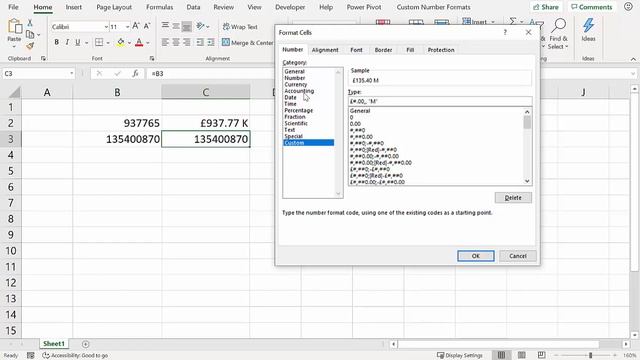Open Find & Select magnifier icon
Screen dimensions: 640x360
click(x=558, y=25)
